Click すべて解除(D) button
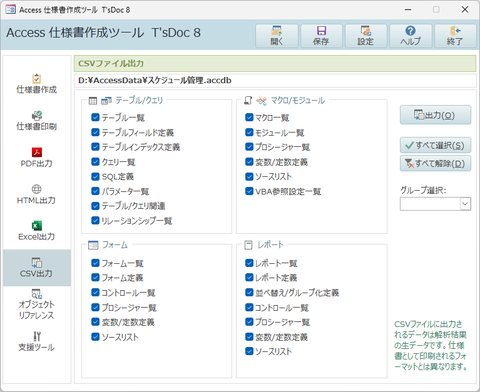 (x=435, y=163)
